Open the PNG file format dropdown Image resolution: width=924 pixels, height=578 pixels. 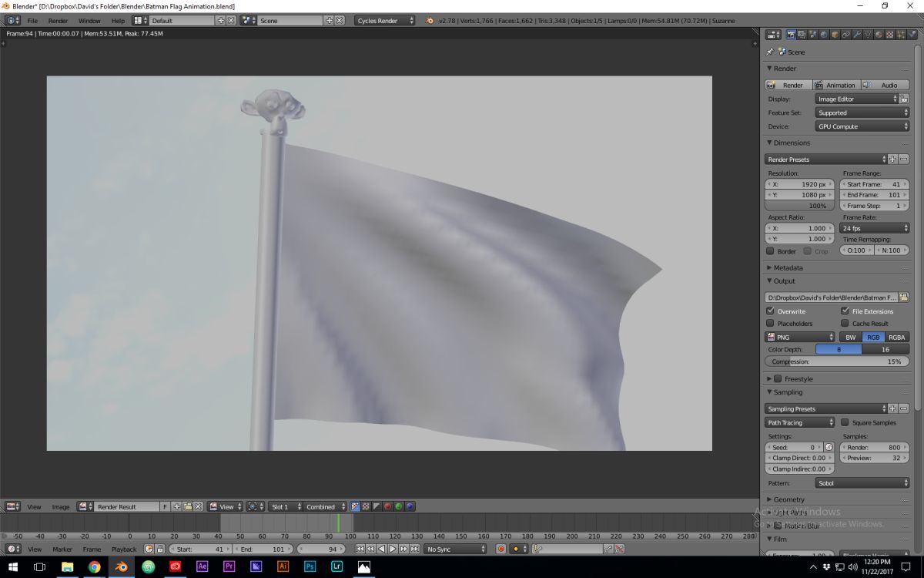tap(800, 337)
